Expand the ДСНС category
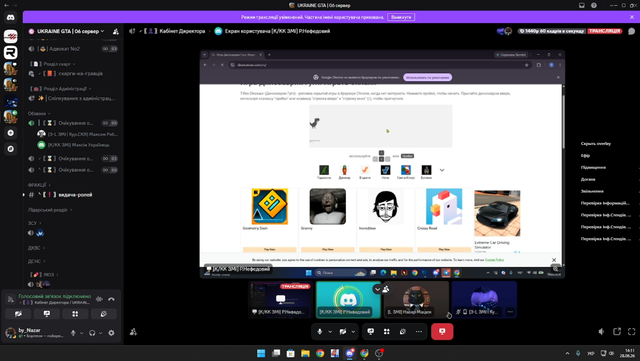The image size is (640, 361). (x=36, y=261)
